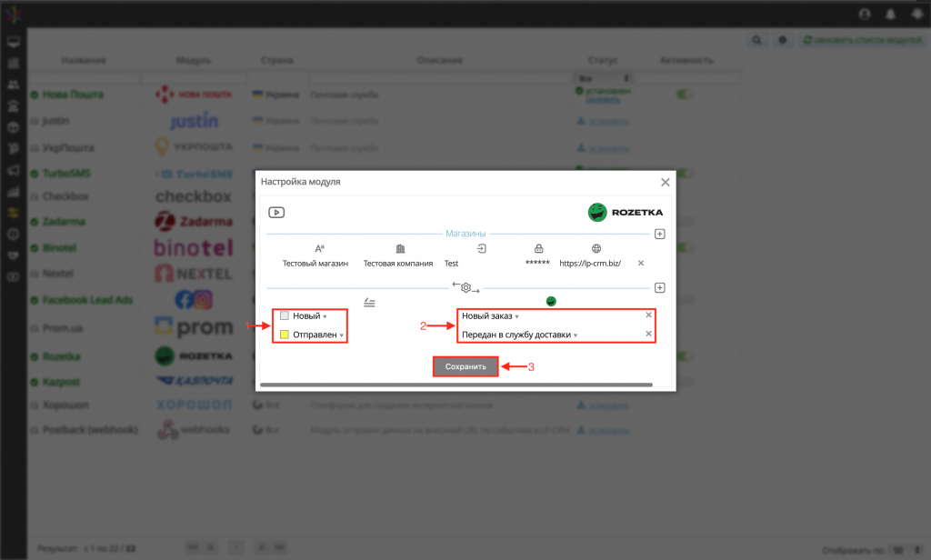This screenshot has height=560, width=931.
Task: Click the highlighted modules icon in sidebar
Action: tap(13, 214)
